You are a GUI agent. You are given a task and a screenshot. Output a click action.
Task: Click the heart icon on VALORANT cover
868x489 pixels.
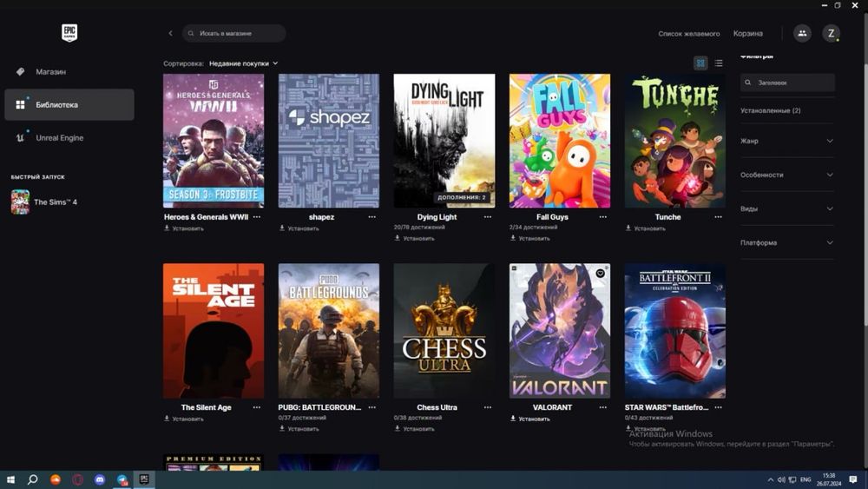click(600, 273)
